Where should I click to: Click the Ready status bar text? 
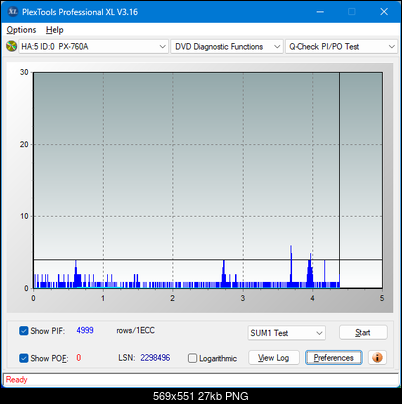tap(16, 379)
